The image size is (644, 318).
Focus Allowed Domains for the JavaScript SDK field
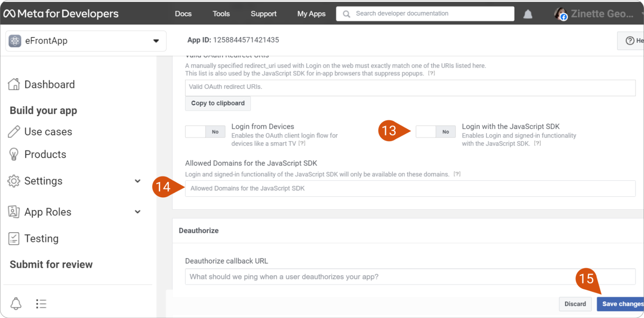(410, 189)
